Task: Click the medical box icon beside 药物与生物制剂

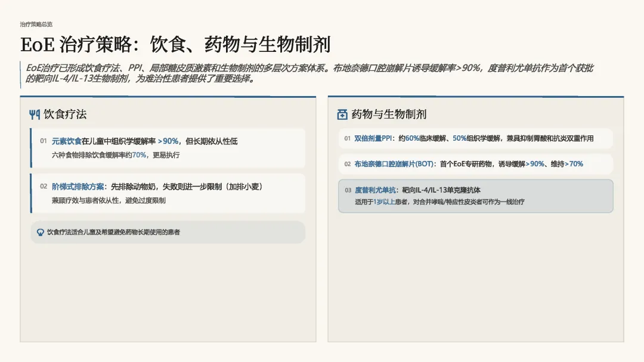Action: coord(342,115)
